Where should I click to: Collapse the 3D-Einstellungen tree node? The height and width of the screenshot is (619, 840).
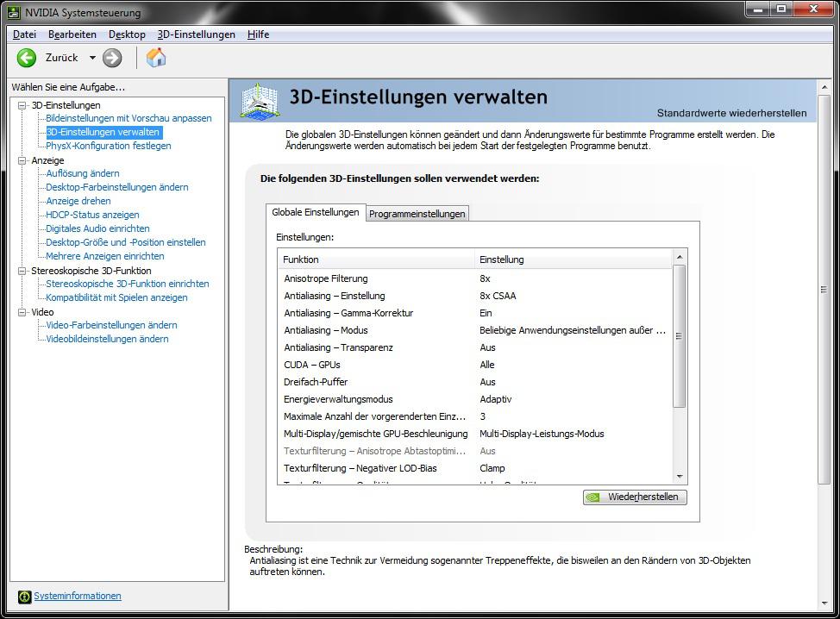coord(22,105)
